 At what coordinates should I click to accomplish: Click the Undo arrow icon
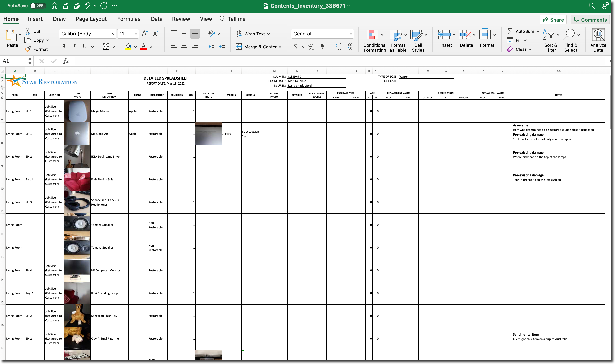(x=87, y=5)
